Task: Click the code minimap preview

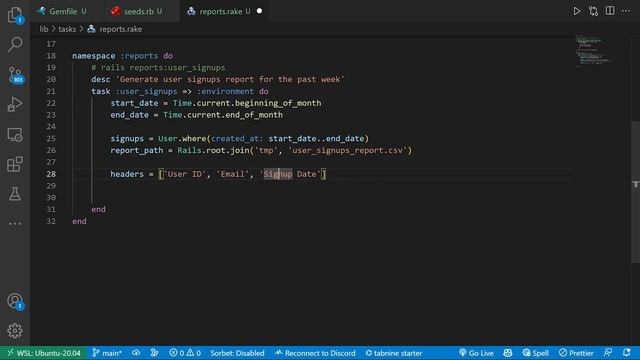Action: point(594,51)
